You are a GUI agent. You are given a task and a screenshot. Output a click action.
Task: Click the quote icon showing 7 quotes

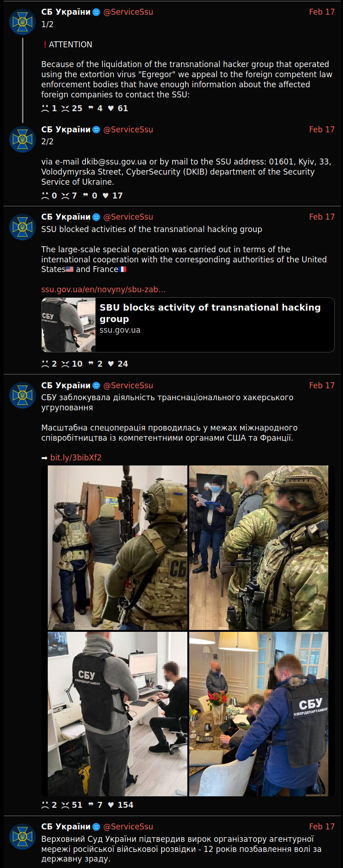pos(91,805)
